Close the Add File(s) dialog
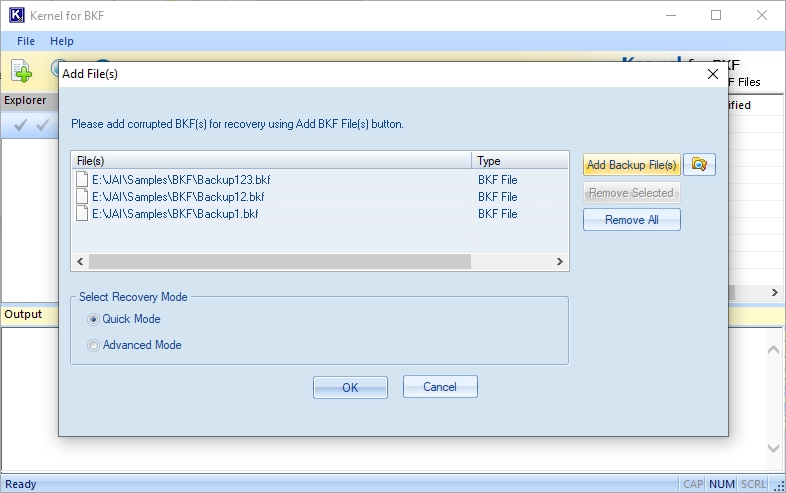Viewport: 786px width, 493px height. (x=713, y=74)
